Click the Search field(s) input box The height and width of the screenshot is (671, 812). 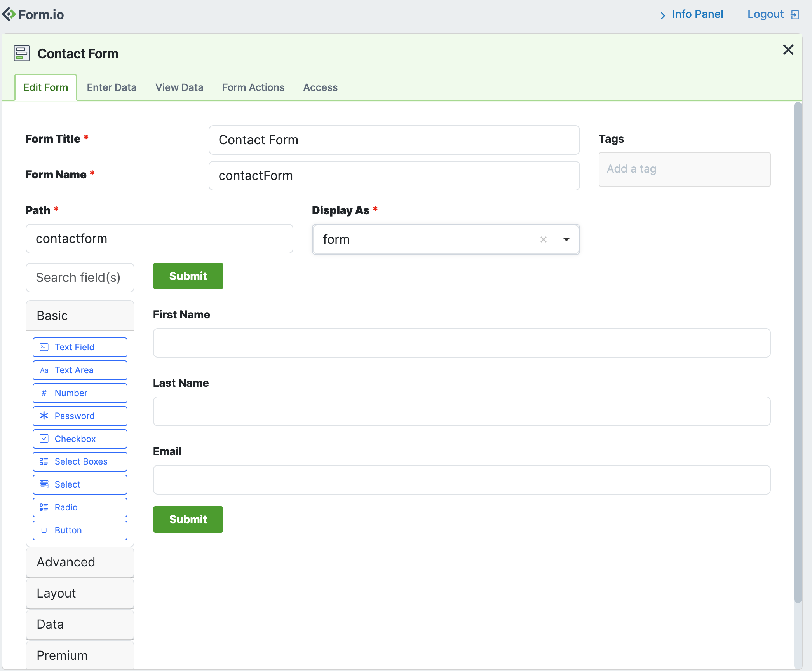(x=80, y=277)
